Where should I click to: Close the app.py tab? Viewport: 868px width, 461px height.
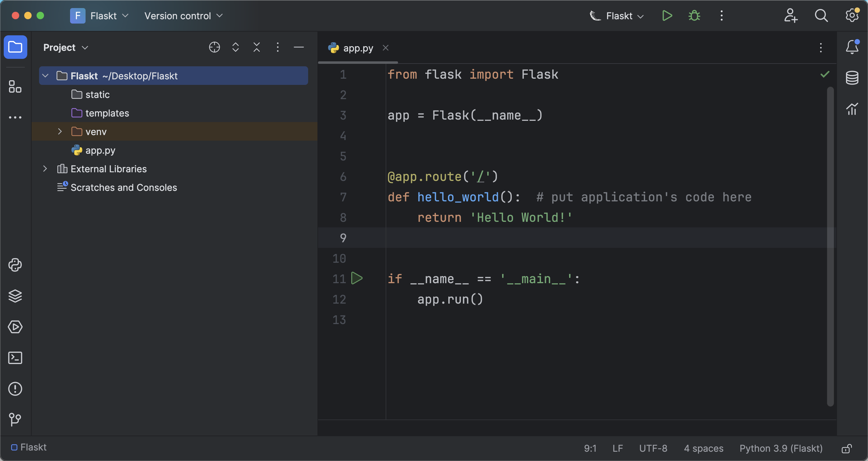[385, 48]
